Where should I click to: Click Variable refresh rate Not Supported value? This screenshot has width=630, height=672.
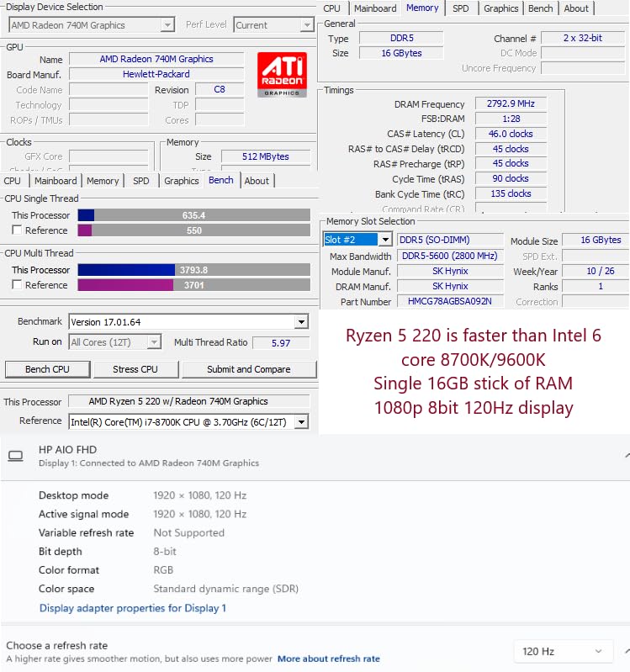coord(189,532)
